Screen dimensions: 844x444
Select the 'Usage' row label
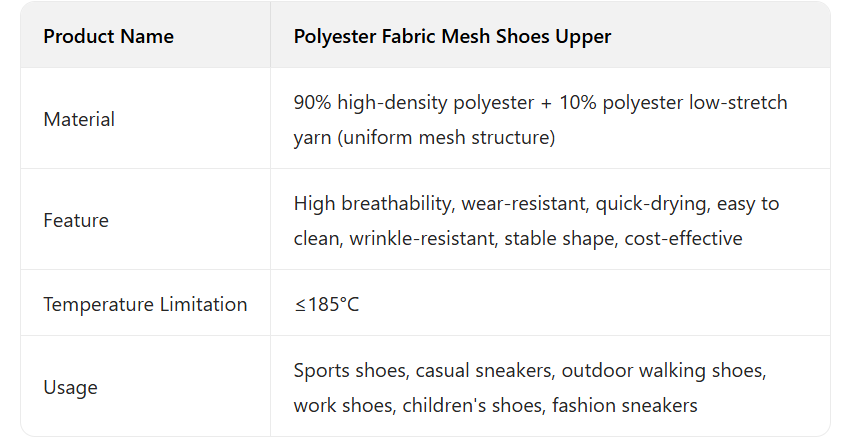coord(70,387)
